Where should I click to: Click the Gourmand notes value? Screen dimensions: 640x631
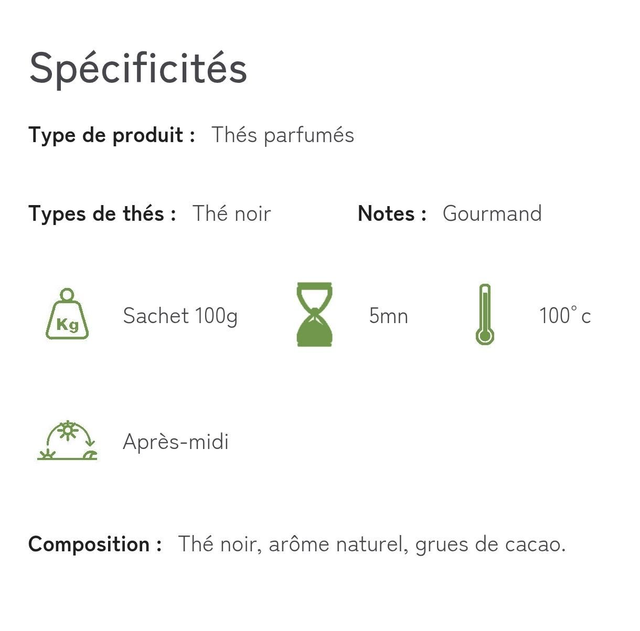pyautogui.click(x=492, y=213)
